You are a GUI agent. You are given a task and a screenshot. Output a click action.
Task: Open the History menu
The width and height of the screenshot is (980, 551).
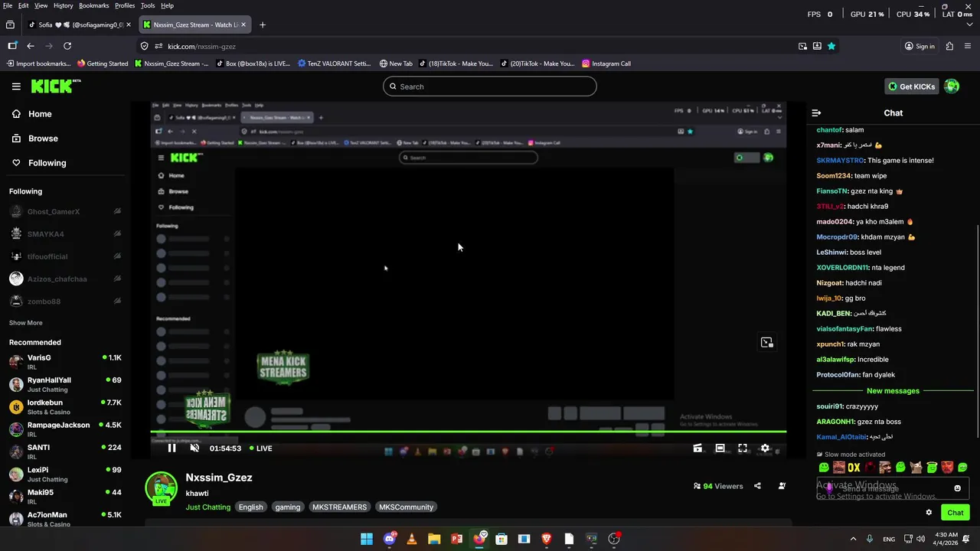[64, 5]
